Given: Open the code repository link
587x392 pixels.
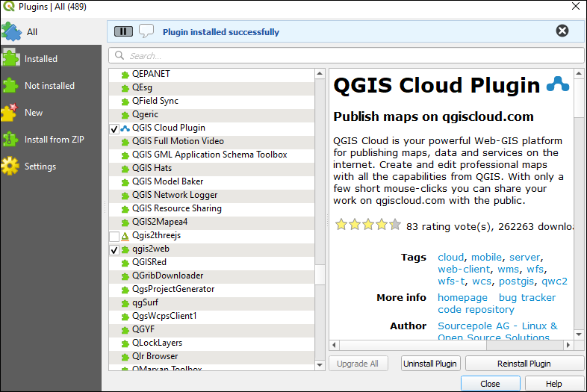Looking at the screenshot, I should click(476, 310).
